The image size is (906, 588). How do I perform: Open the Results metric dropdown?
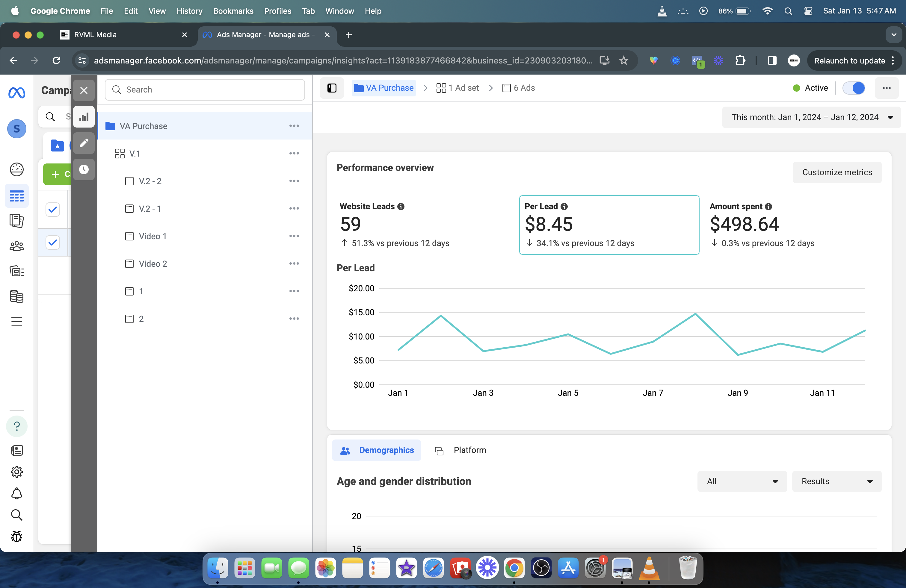click(837, 481)
